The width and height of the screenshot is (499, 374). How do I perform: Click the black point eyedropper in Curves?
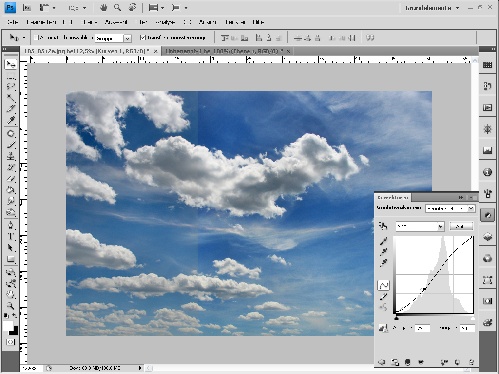383,241
